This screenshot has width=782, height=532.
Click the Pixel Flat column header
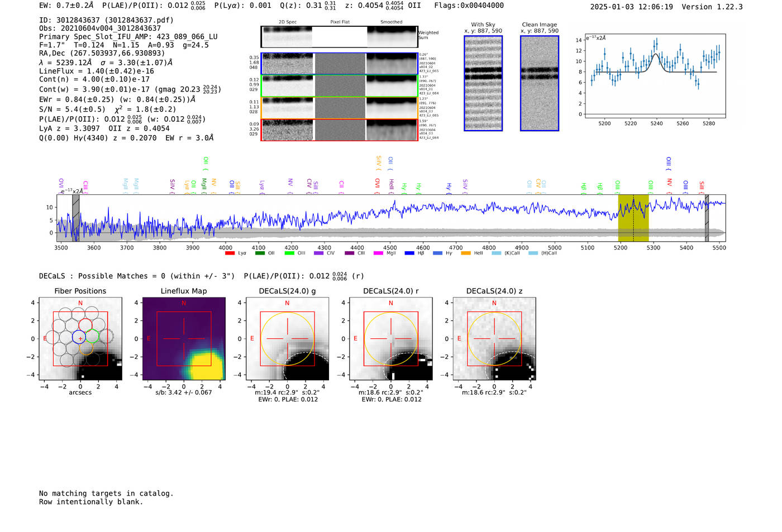(340, 22)
